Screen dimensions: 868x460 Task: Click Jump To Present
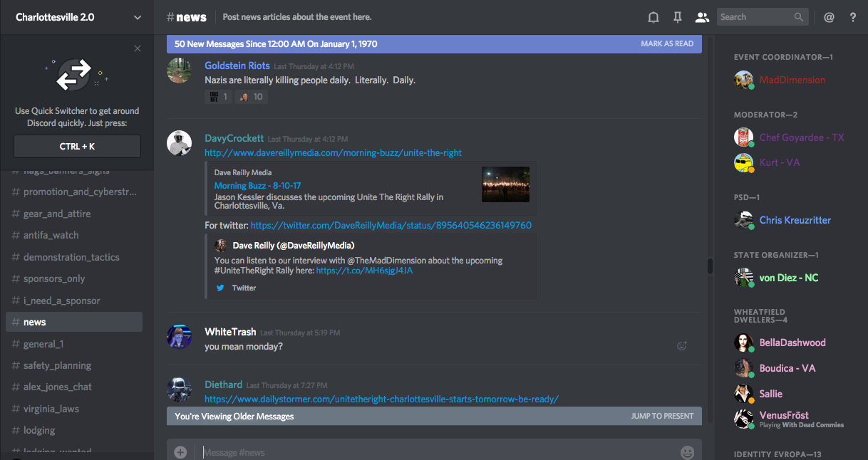[x=662, y=416]
